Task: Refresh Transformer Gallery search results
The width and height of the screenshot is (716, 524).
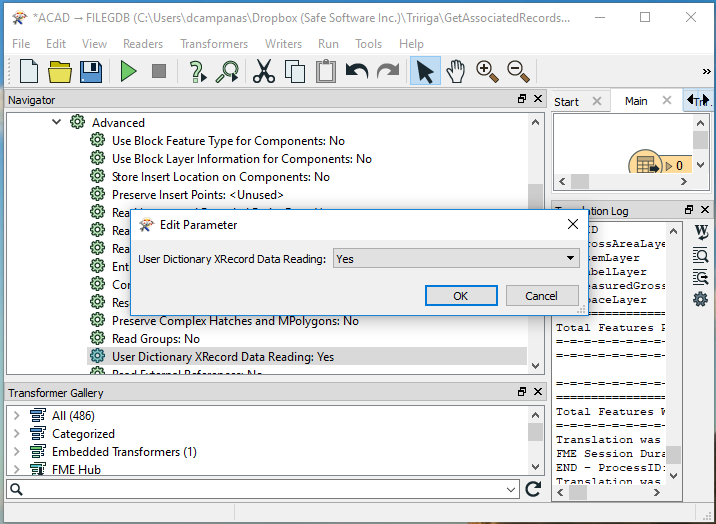Action: pyautogui.click(x=533, y=489)
